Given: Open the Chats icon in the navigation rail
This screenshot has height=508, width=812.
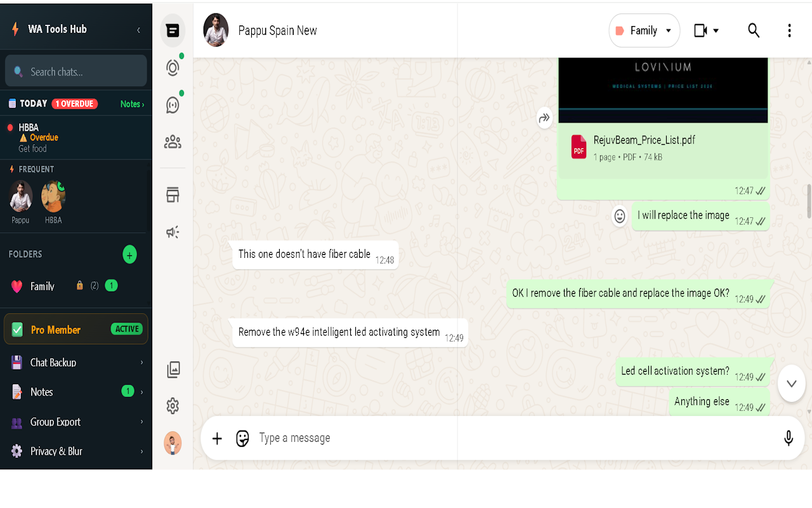Looking at the screenshot, I should [173, 30].
